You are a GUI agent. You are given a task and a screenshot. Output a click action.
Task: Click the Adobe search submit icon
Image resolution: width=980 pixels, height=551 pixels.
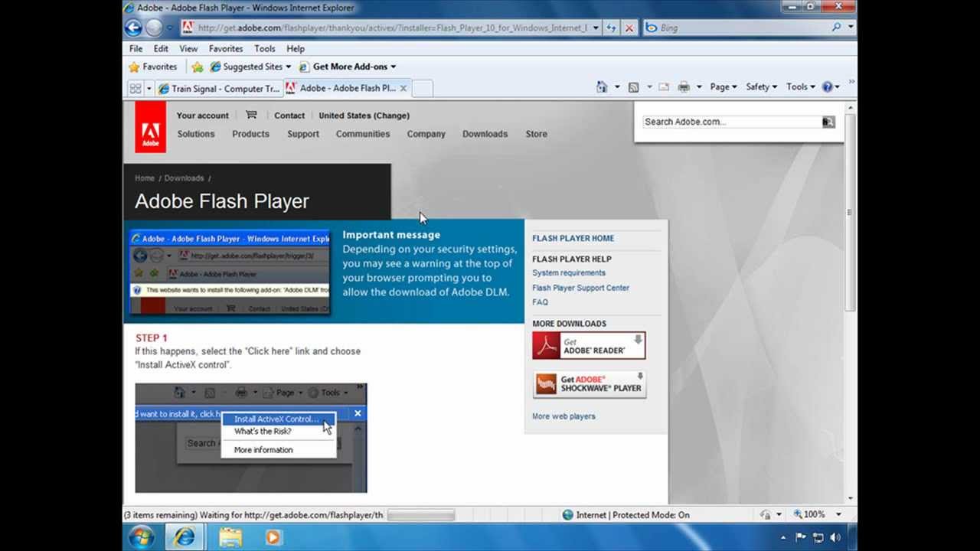(x=828, y=122)
